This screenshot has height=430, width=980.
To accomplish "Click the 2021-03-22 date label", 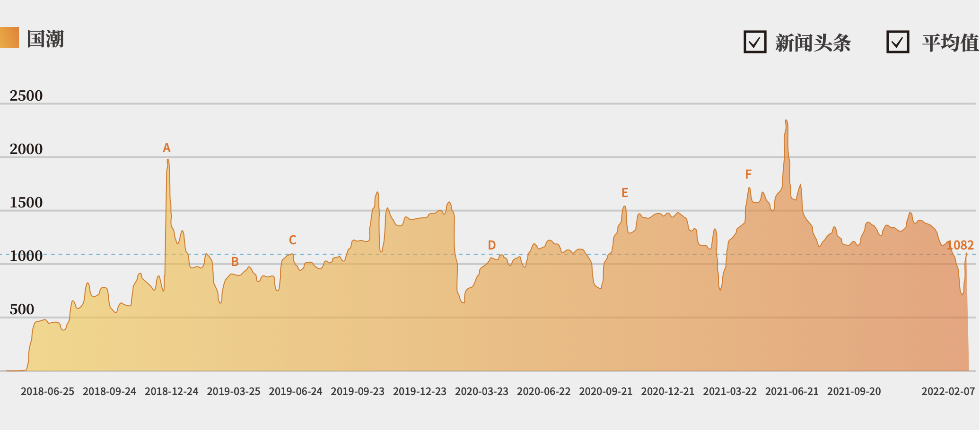I will (x=730, y=391).
